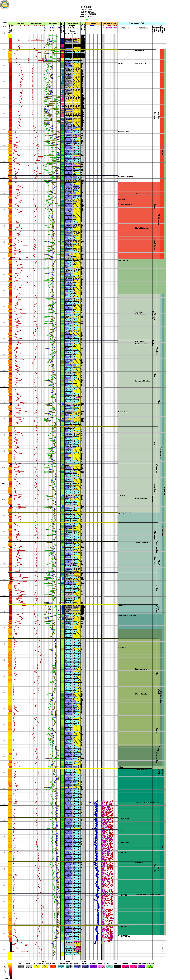Select the Dual Induction track header
Viewport: 190px width, 980px height.
pyautogui.click(x=36, y=24)
